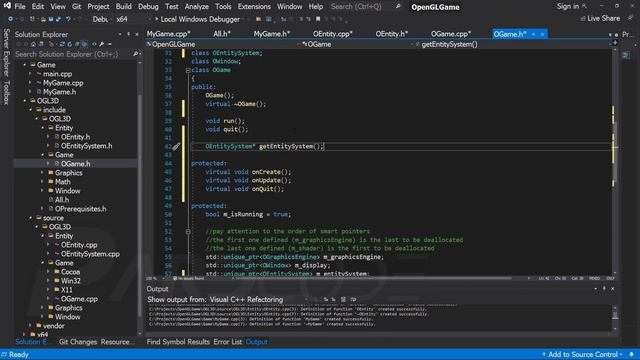Expand the Math folder in tree
640x360 pixels.
pyautogui.click(x=42, y=182)
